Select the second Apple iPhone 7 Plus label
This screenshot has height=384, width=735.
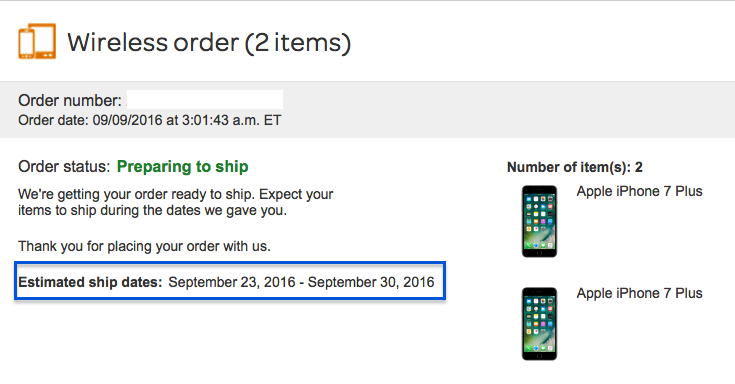639,293
